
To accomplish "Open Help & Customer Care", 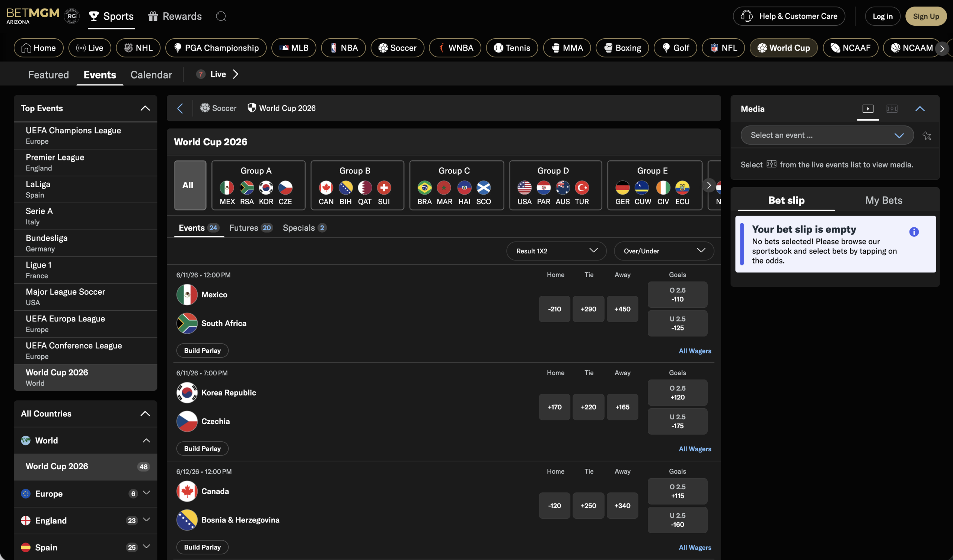I will 789,16.
